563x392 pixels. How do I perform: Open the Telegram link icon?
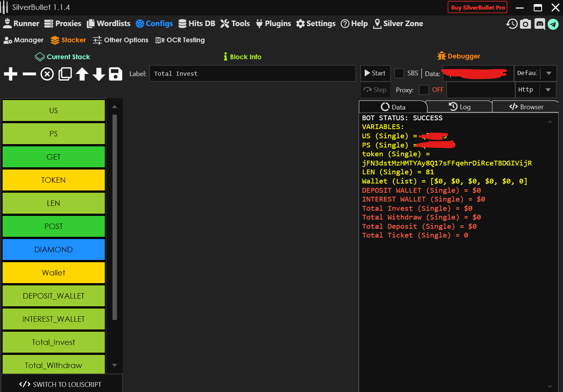[553, 24]
